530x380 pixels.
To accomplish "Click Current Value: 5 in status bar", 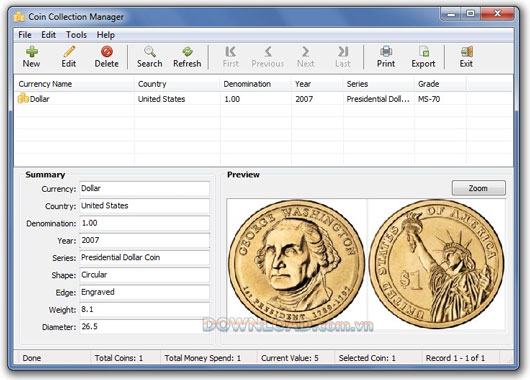I will tap(290, 358).
